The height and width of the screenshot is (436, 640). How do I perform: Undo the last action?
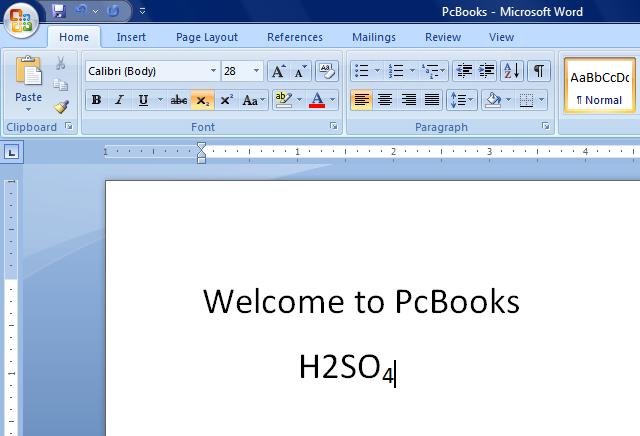coord(81,11)
